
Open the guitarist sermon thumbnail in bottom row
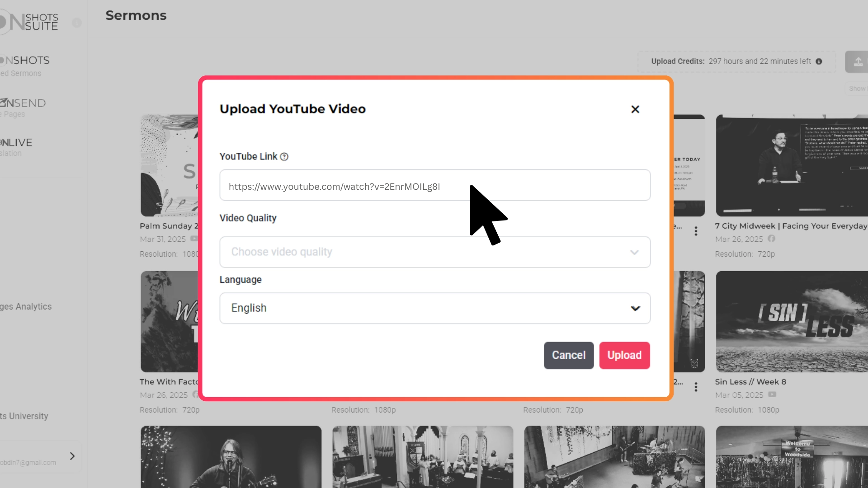pyautogui.click(x=231, y=457)
